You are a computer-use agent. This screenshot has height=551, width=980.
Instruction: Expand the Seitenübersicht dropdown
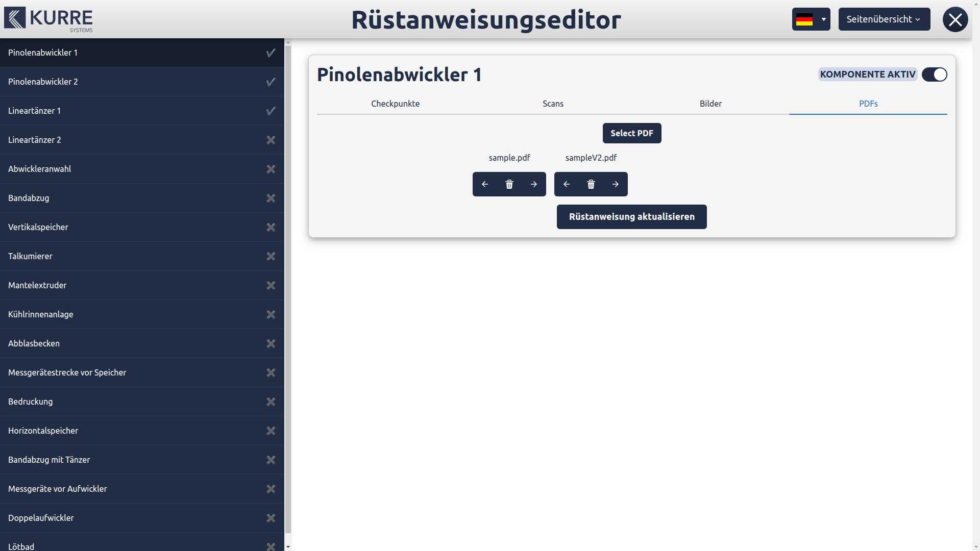884,19
